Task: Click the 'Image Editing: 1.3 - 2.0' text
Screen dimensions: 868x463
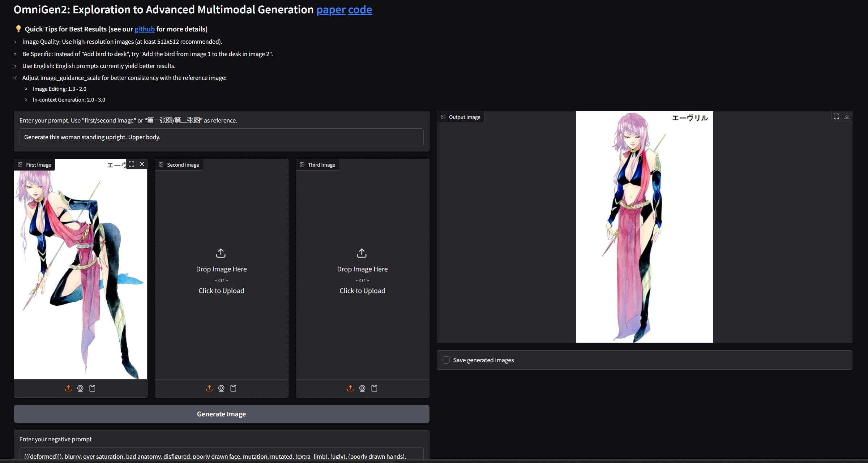Action: point(60,89)
